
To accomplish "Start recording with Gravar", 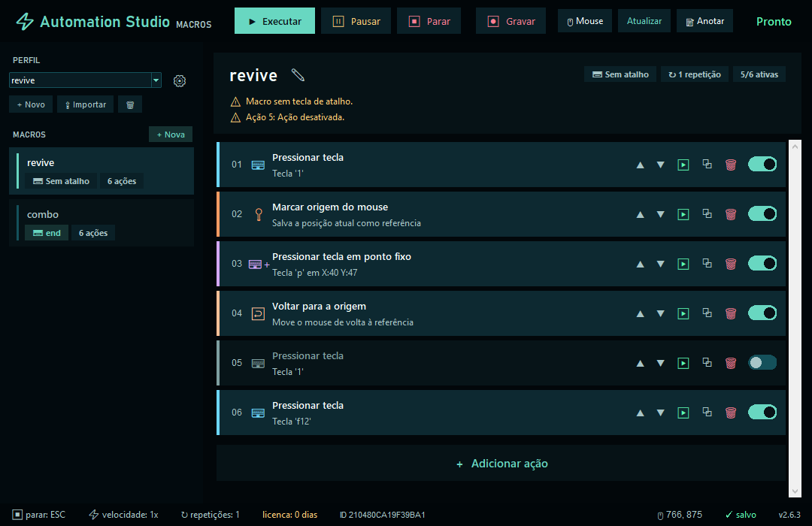I will 511,21.
